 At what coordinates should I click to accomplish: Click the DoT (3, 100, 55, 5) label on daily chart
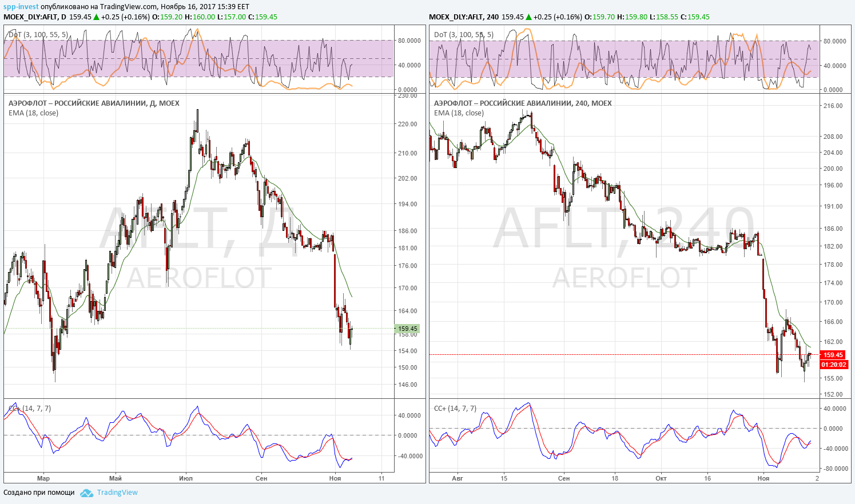point(38,35)
